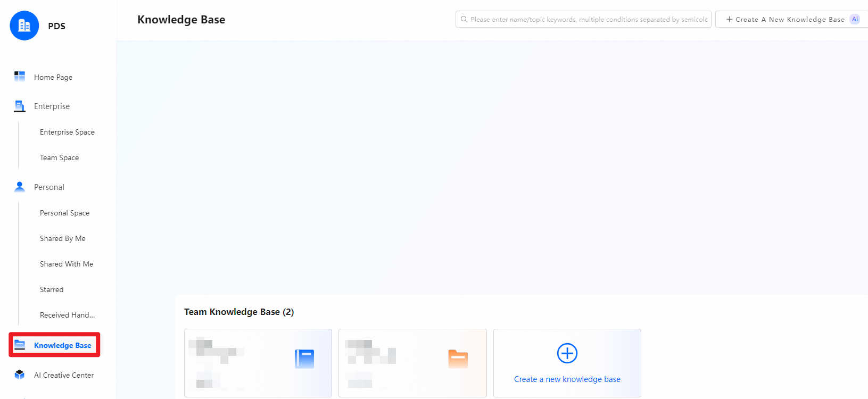Select Knowledge Base menu item
868x399 pixels.
tap(54, 345)
